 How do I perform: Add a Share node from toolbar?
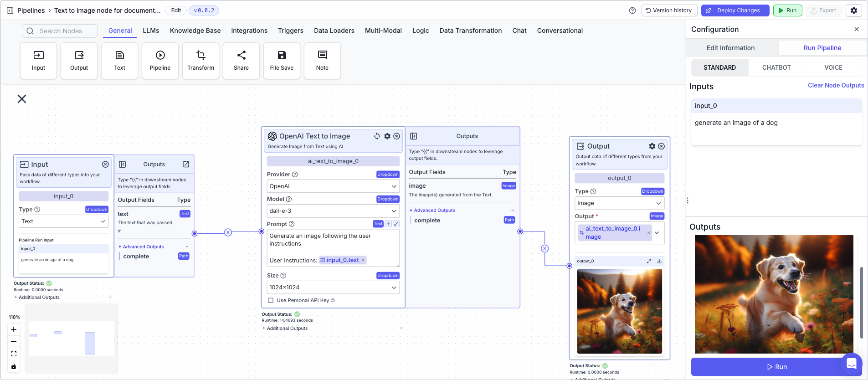241,61
